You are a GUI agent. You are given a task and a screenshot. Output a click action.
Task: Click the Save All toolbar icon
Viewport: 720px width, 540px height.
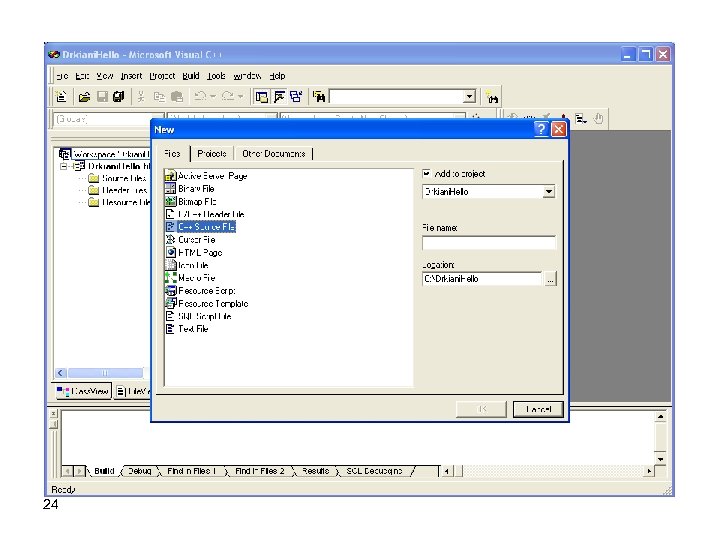pyautogui.click(x=118, y=97)
